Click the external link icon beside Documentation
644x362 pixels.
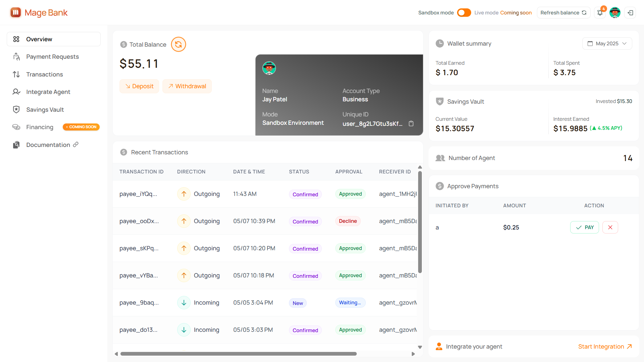(x=76, y=145)
